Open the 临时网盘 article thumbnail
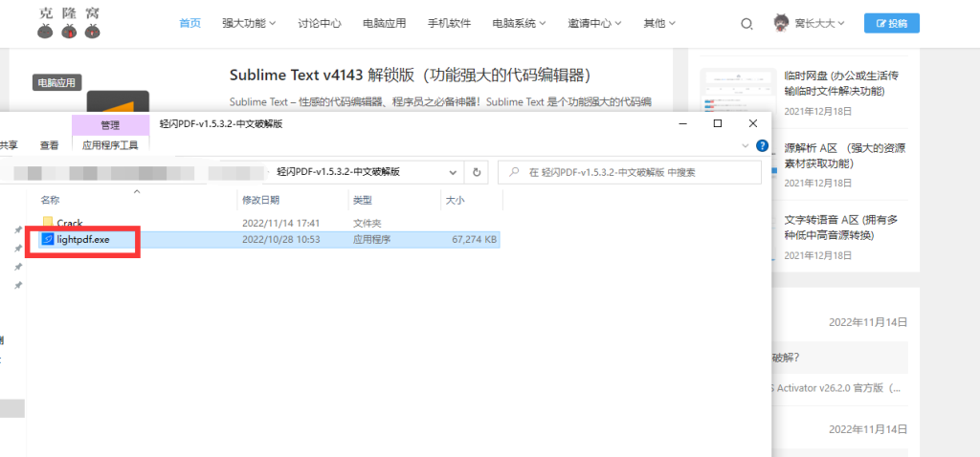 pos(738,89)
